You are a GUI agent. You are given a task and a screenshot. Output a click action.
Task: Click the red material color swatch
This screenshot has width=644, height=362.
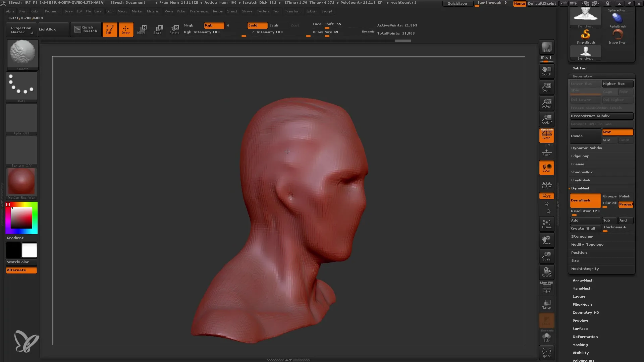tap(21, 183)
